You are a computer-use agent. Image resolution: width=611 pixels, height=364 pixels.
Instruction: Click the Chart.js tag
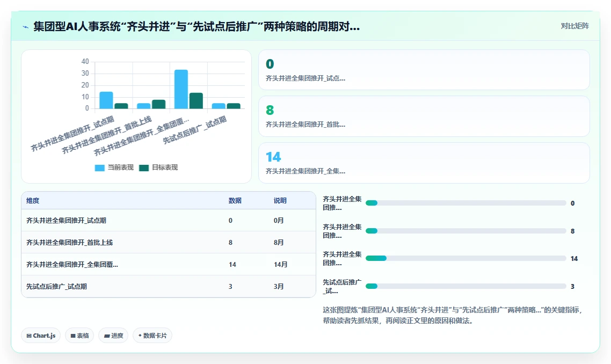point(41,336)
